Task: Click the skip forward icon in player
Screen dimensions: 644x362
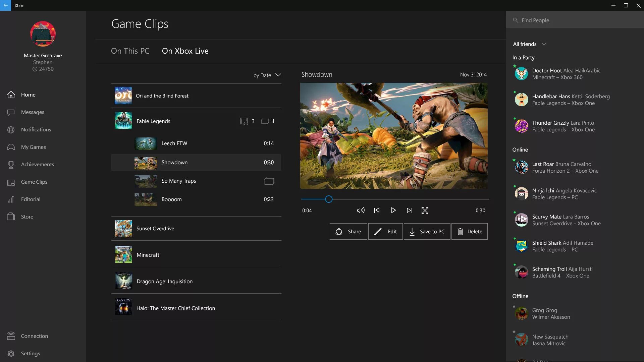Action: pyautogui.click(x=409, y=210)
